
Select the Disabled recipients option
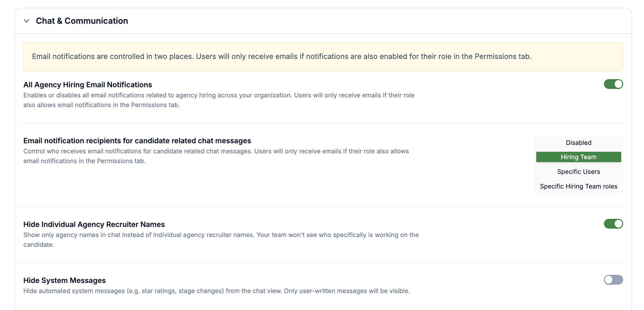click(x=579, y=143)
